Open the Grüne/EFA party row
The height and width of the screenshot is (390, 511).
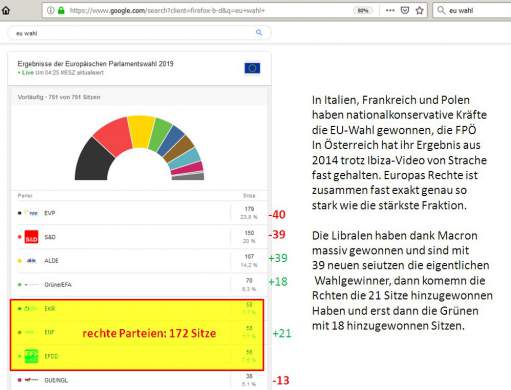pyautogui.click(x=139, y=284)
